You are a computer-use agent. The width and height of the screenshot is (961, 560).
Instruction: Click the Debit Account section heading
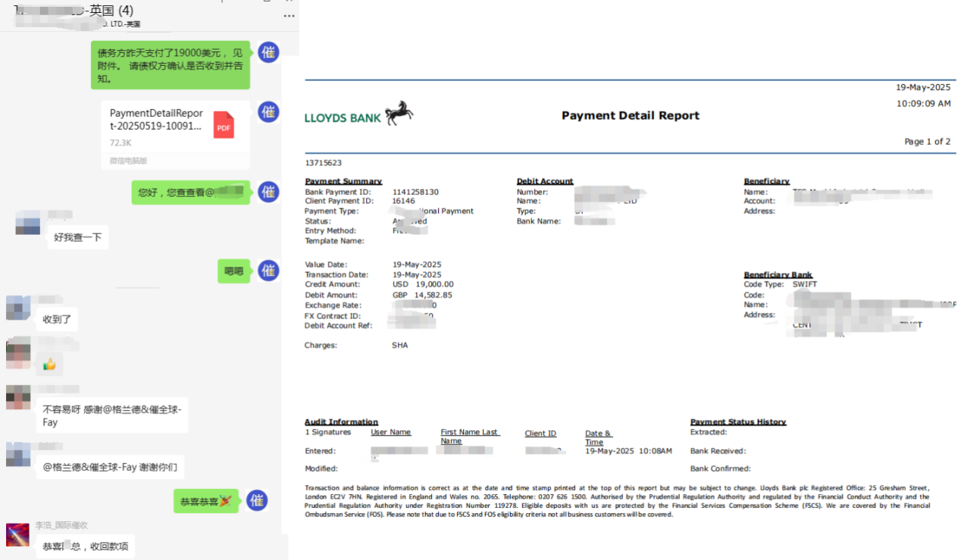tap(545, 181)
